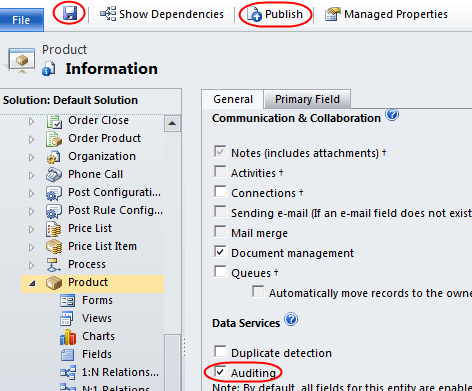This screenshot has height=391, width=472.
Task: Check the Sending e-mail checkbox
Action: tap(220, 212)
